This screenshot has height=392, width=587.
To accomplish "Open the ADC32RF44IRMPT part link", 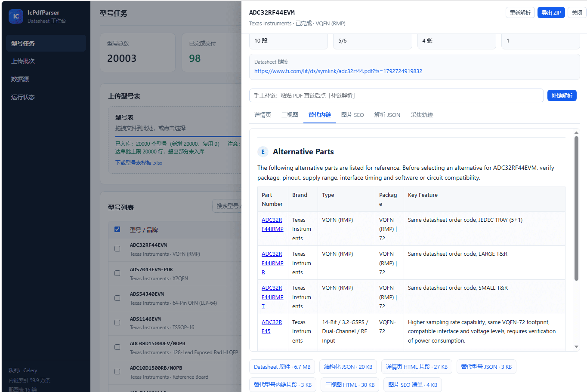I will 272,297.
